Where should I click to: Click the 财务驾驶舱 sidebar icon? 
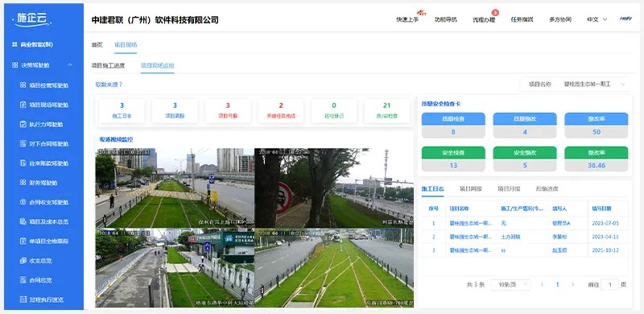click(x=23, y=183)
